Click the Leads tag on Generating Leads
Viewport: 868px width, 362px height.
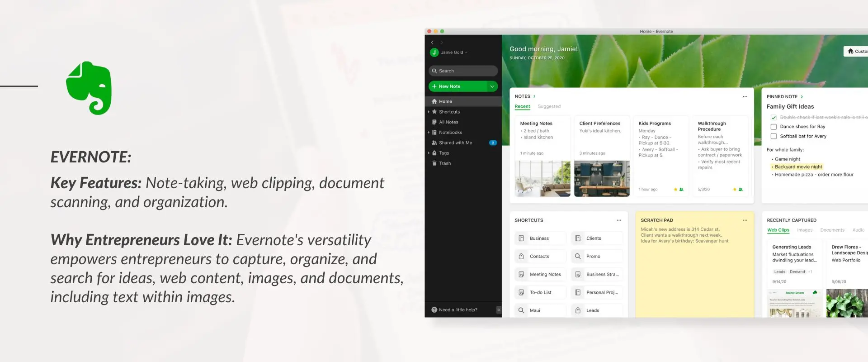pyautogui.click(x=779, y=272)
